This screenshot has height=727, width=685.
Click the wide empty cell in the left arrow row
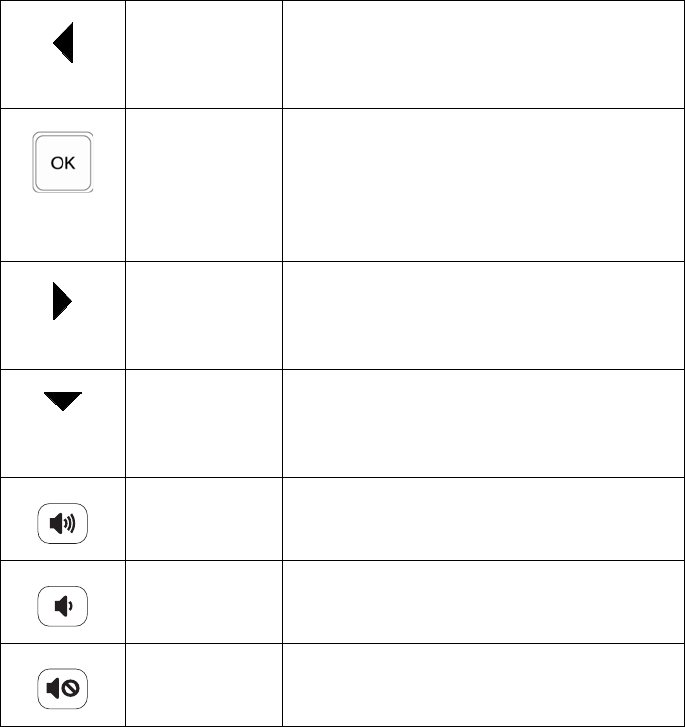[484, 55]
